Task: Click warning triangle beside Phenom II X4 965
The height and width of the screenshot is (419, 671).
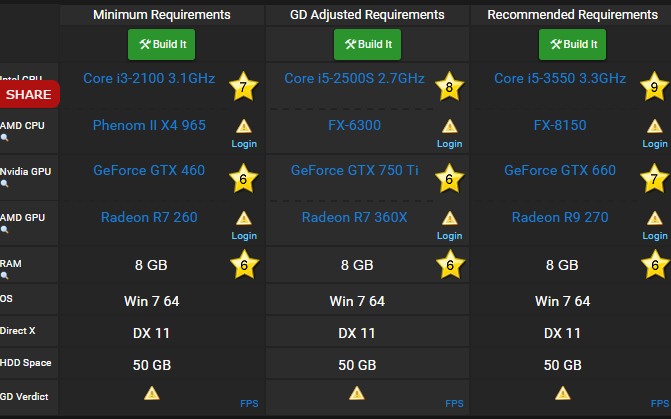Action: point(244,126)
